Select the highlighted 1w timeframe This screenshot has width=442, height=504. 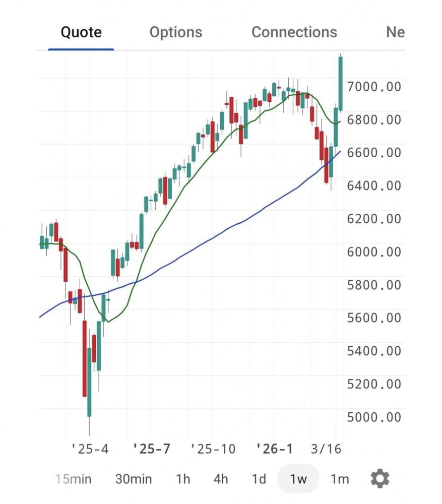[298, 479]
